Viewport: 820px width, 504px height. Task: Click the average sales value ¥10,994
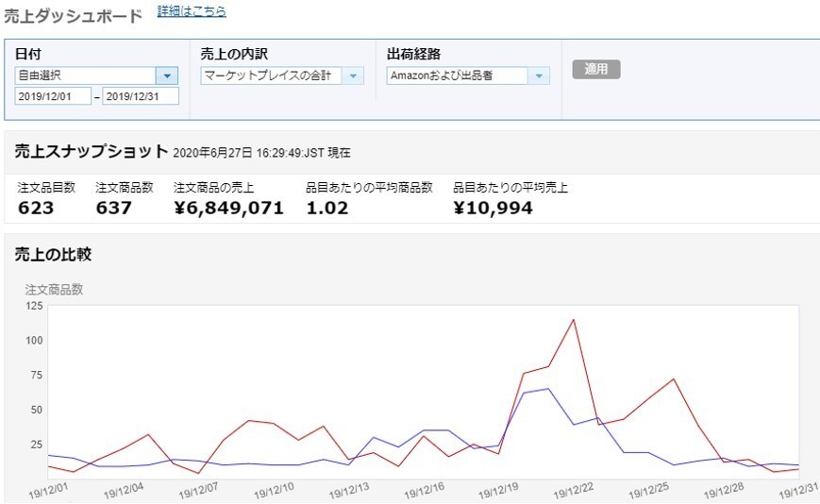pos(493,208)
